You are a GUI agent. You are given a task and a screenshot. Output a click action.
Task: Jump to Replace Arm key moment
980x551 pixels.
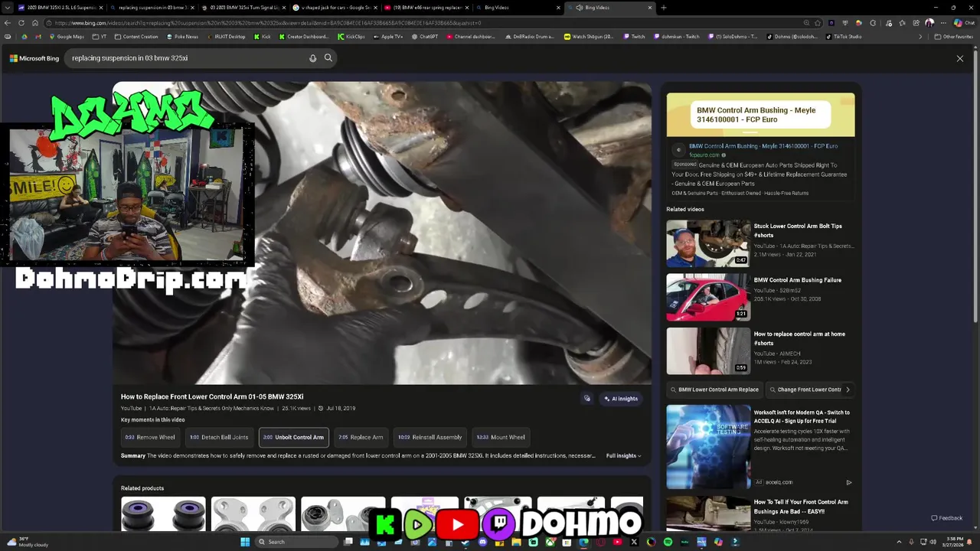pyautogui.click(x=361, y=438)
